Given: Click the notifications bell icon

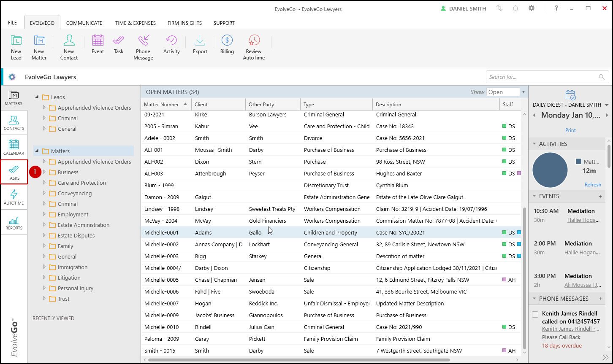Looking at the screenshot, I should pos(515,8).
